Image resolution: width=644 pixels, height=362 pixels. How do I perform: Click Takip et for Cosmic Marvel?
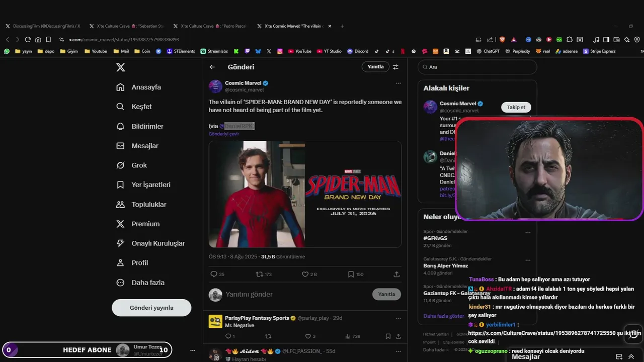point(516,107)
